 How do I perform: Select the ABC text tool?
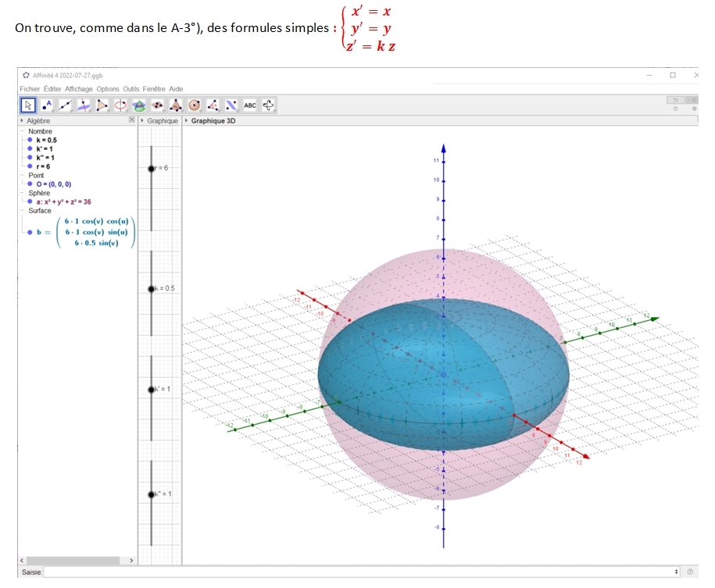[250, 105]
